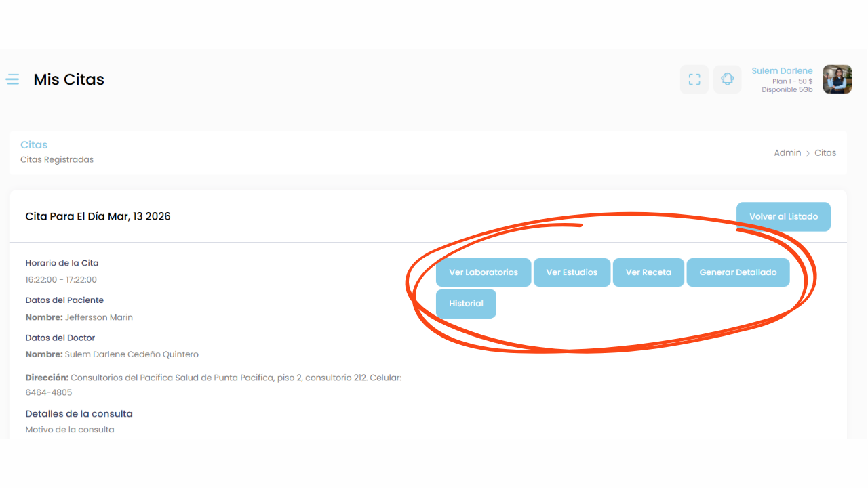
Task: Open the hamburger sidebar menu
Action: point(12,79)
